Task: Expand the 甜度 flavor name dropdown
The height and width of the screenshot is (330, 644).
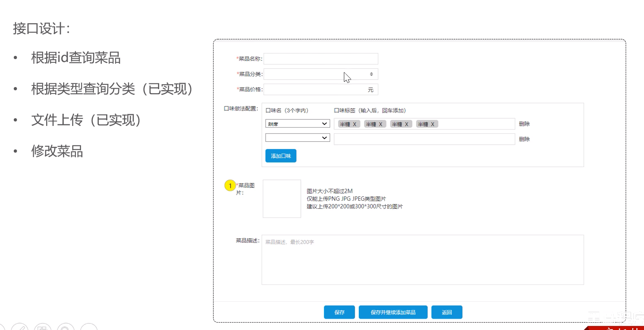Action: [297, 124]
